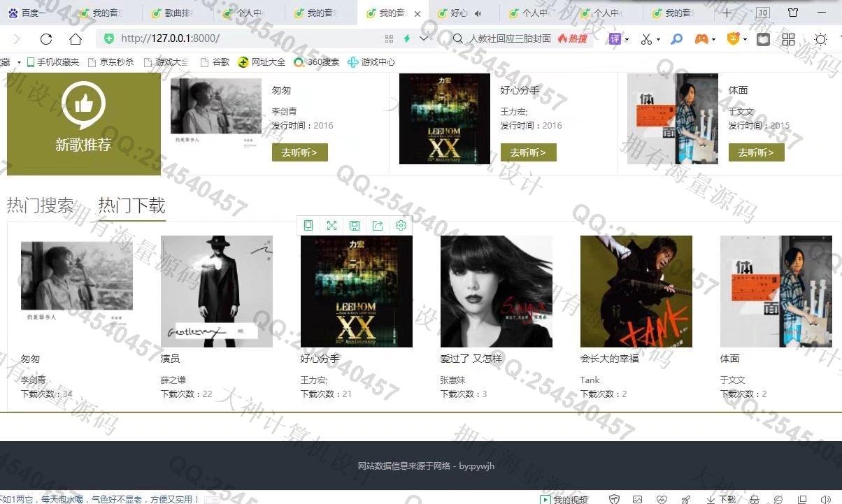This screenshot has width=842, height=504.
Task: Open the 网址大全 bookmark
Action: [x=262, y=62]
